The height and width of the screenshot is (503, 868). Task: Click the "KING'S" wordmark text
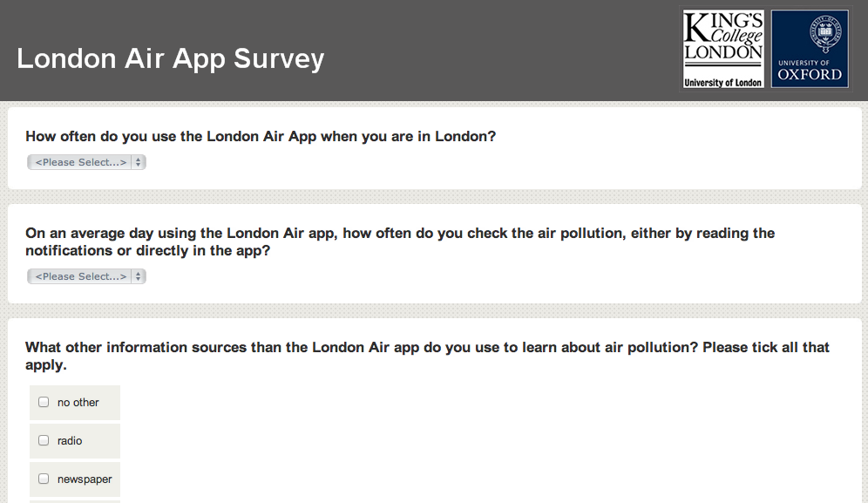pyautogui.click(x=724, y=25)
